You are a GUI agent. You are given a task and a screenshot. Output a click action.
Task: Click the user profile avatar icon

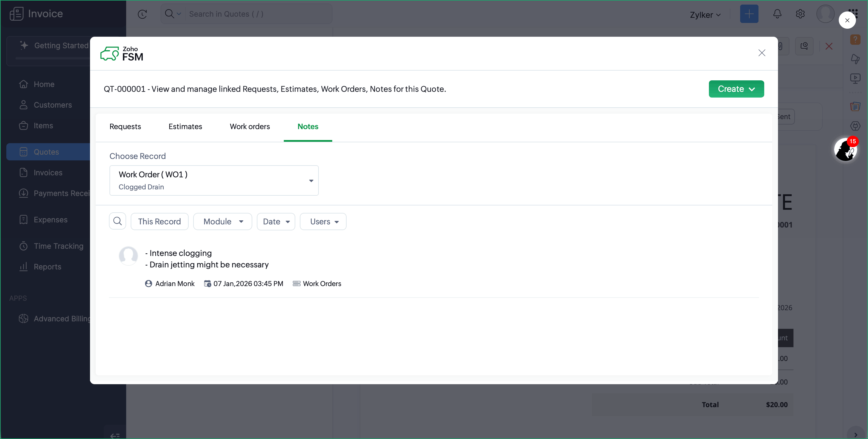point(825,14)
